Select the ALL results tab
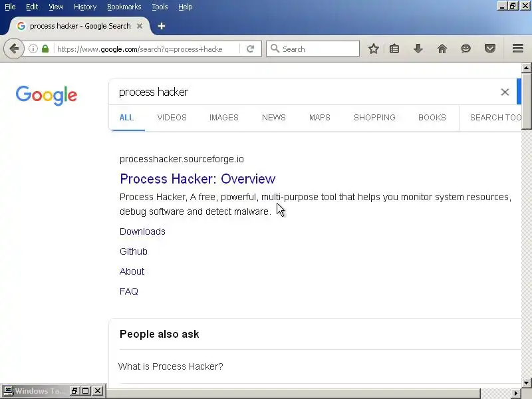The image size is (532, 399). click(x=126, y=118)
